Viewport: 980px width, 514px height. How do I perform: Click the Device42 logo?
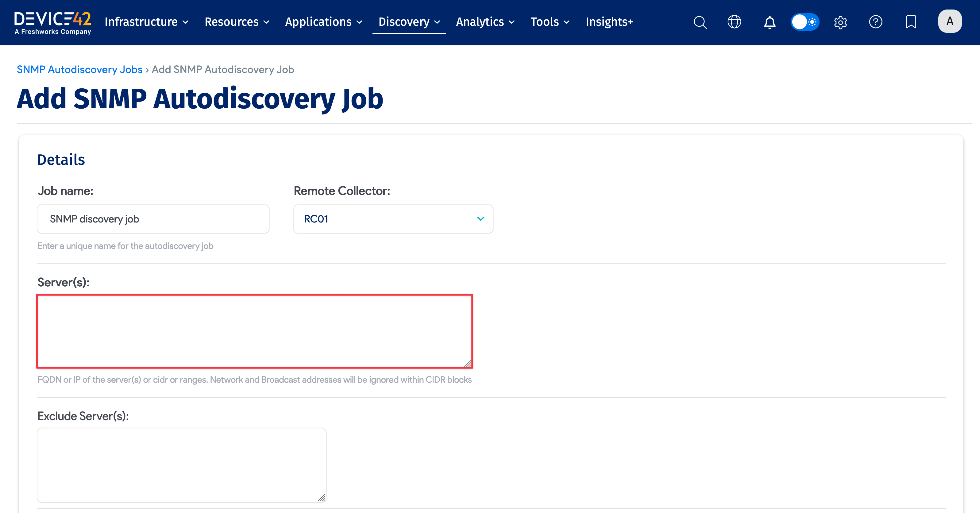[x=52, y=23]
